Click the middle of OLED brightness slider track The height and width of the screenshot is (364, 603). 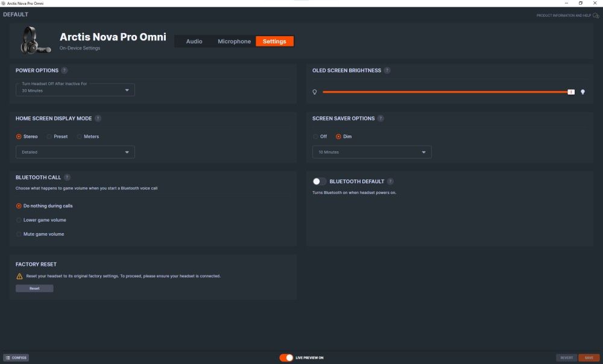pos(446,92)
